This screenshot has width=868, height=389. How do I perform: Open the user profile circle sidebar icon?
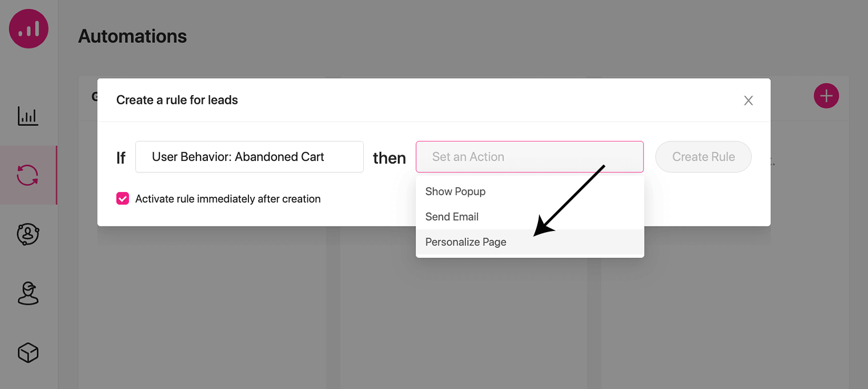(x=28, y=234)
